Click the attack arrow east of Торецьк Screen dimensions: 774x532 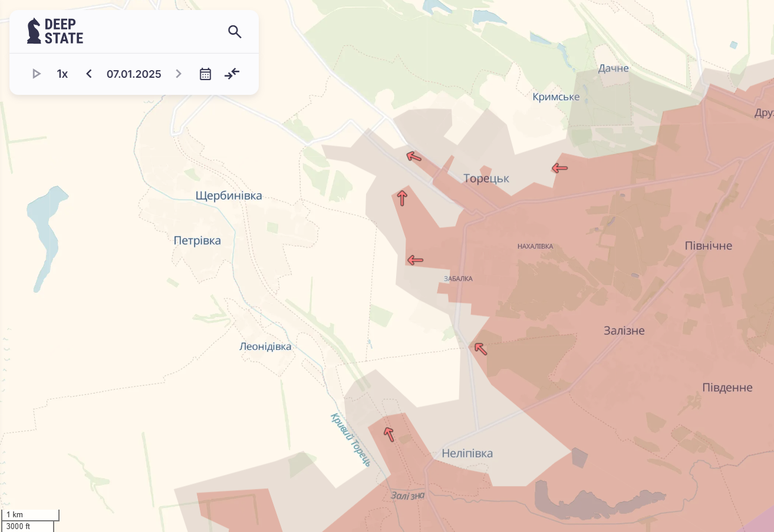[559, 168]
